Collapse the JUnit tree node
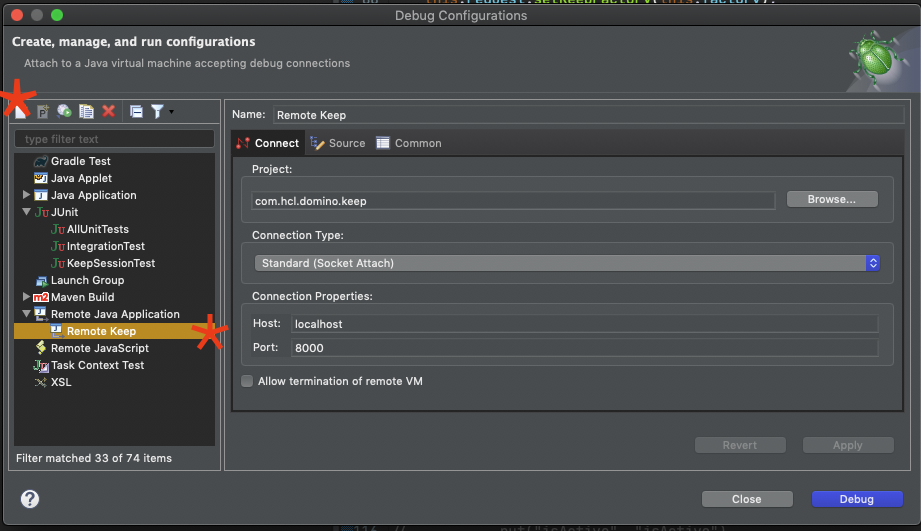The width and height of the screenshot is (921, 531). (x=27, y=212)
